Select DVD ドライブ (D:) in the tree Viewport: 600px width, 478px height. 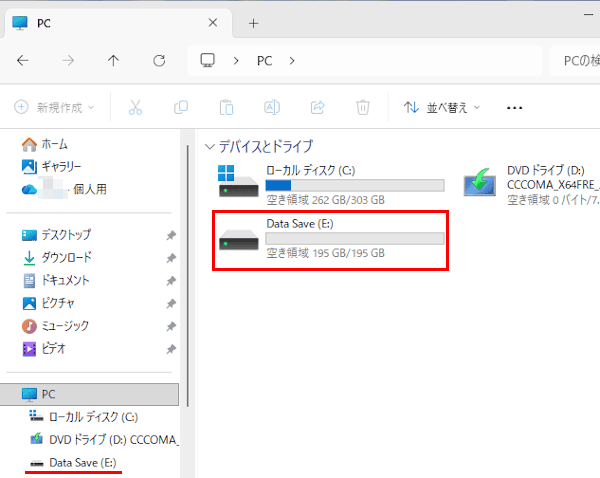coord(104,440)
